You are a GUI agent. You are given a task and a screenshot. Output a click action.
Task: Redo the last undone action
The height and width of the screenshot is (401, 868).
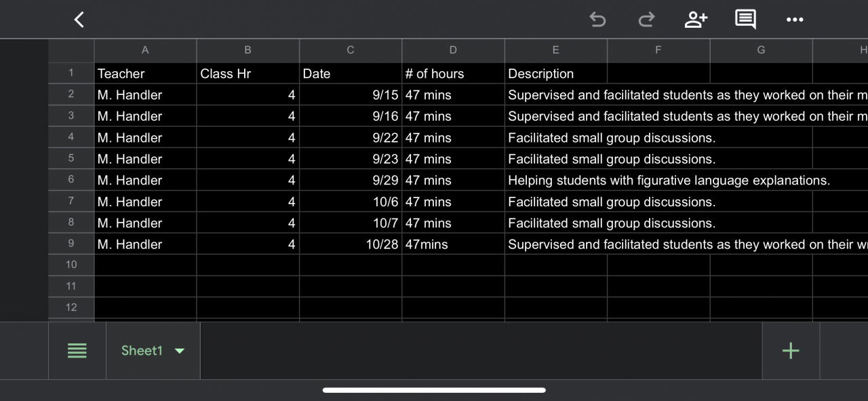[646, 20]
